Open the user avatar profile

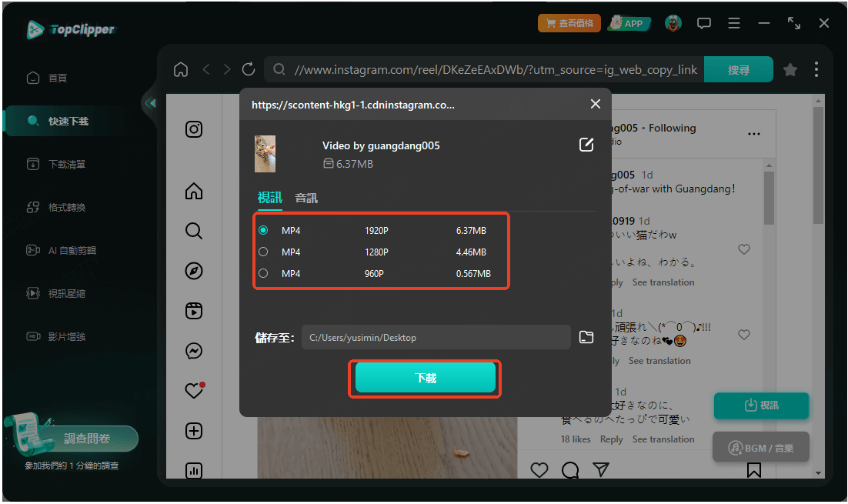pyautogui.click(x=673, y=23)
